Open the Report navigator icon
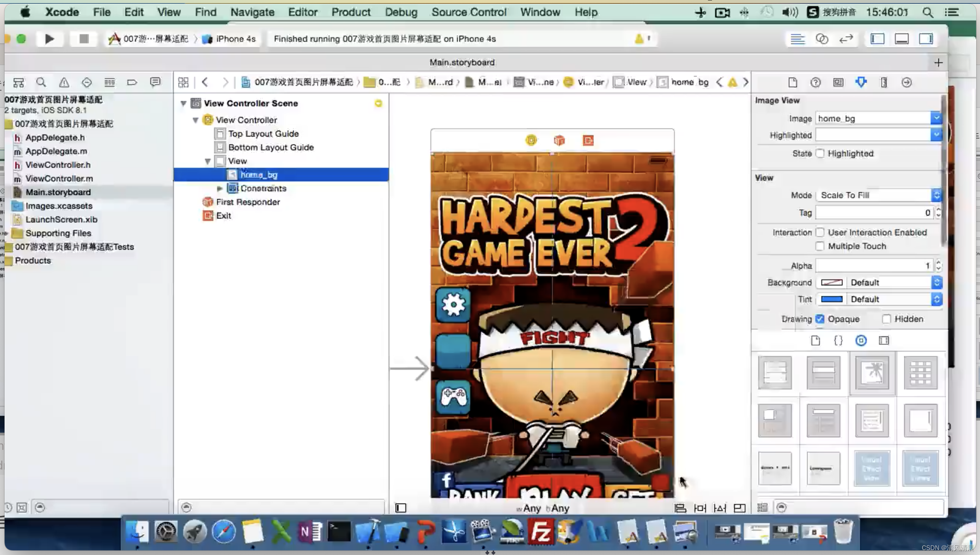 pyautogui.click(x=155, y=82)
